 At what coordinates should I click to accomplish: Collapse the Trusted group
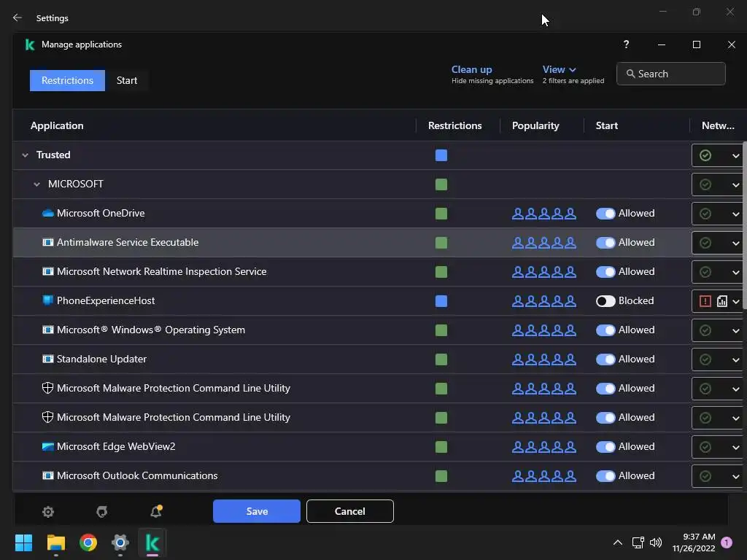click(26, 155)
